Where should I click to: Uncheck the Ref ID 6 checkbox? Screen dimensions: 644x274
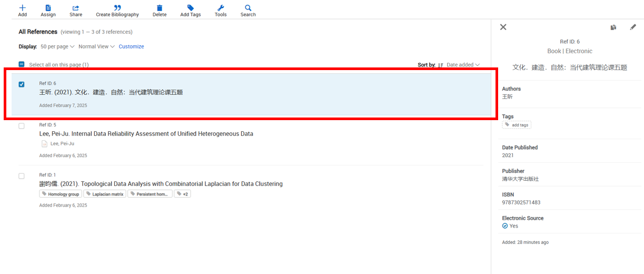click(x=22, y=84)
